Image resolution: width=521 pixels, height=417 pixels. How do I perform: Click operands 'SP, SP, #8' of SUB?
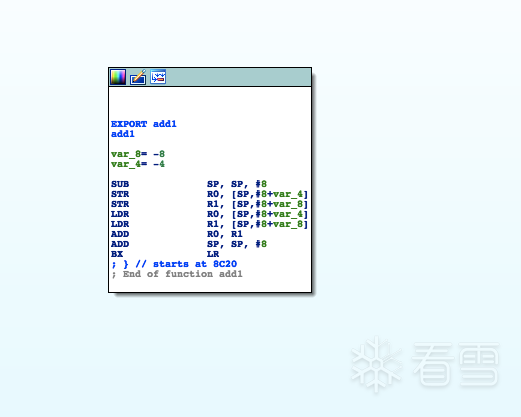click(x=237, y=184)
